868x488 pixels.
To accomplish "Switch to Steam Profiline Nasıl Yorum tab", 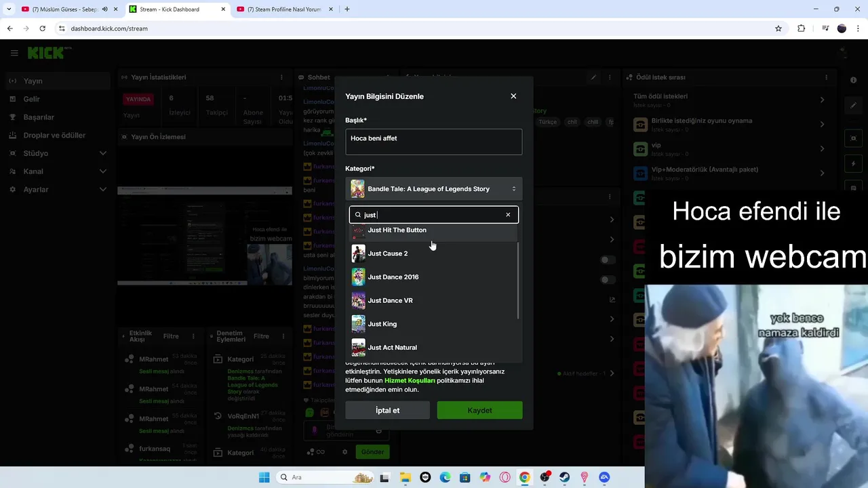I will [x=283, y=9].
